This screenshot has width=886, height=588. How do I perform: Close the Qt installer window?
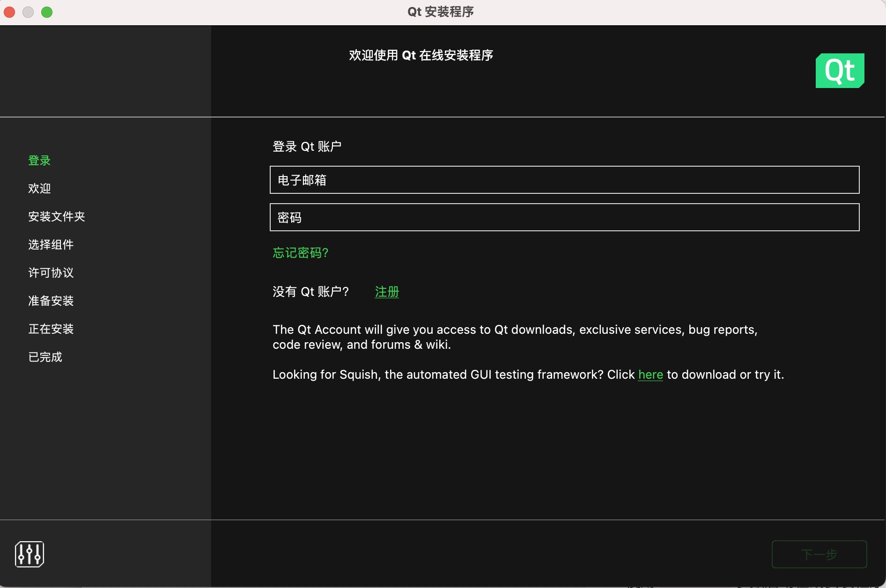coord(9,12)
